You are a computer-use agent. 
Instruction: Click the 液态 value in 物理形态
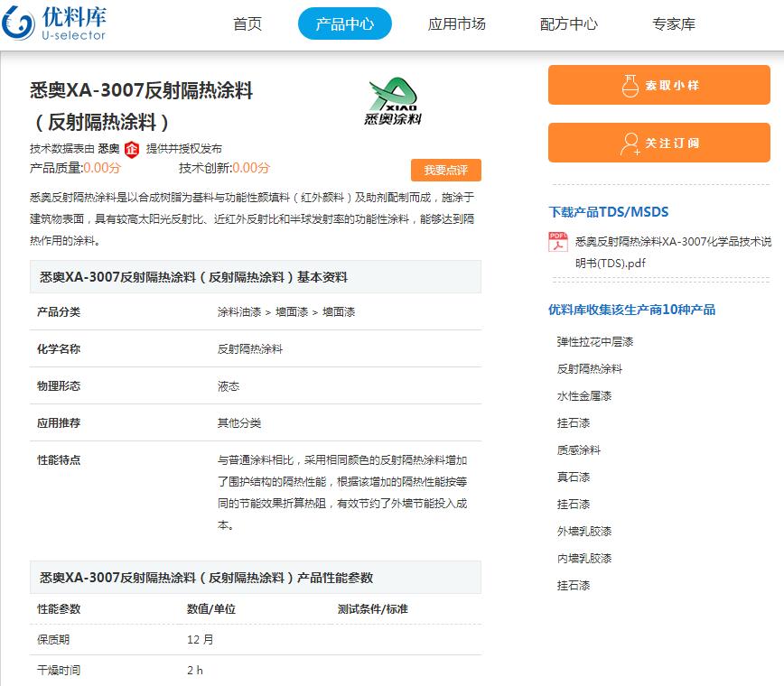pos(228,386)
